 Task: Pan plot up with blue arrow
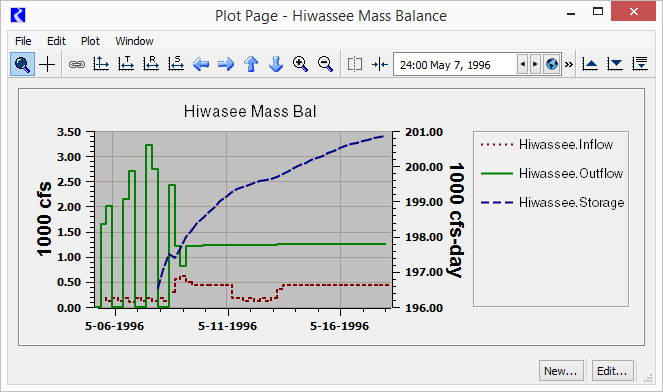click(251, 64)
